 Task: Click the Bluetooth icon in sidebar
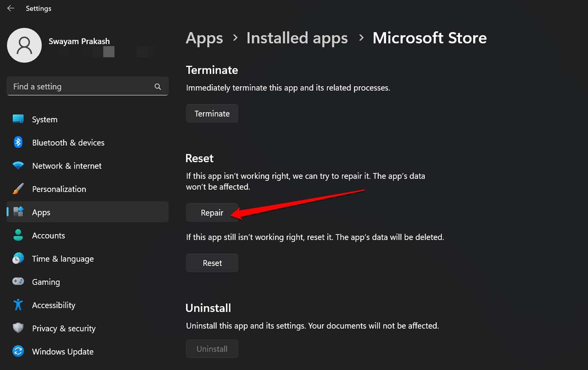18,142
